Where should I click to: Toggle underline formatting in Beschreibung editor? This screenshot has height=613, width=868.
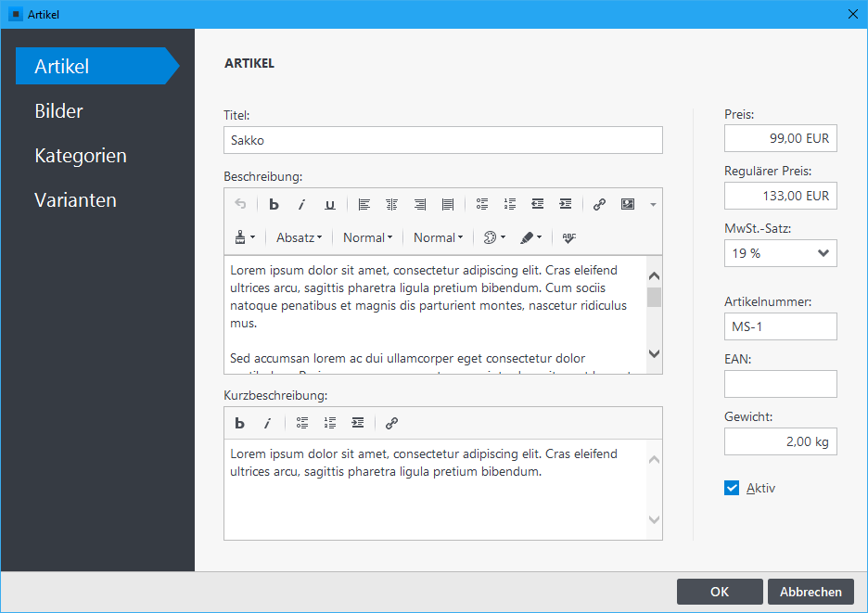tap(330, 204)
